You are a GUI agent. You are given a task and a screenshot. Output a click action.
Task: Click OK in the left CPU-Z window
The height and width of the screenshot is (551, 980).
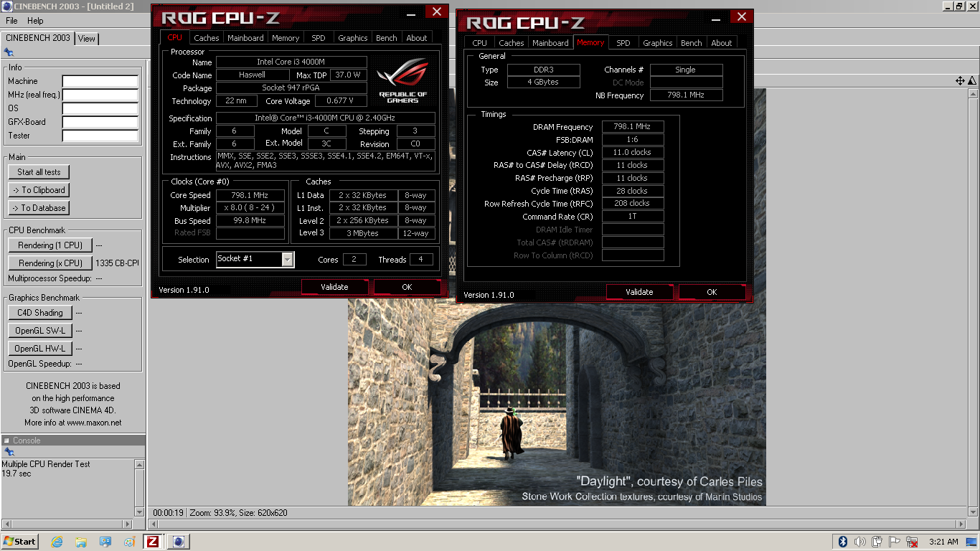pyautogui.click(x=407, y=287)
